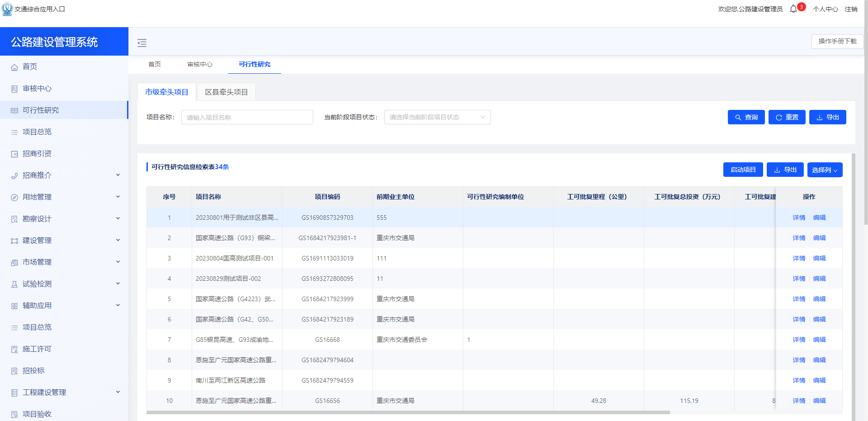
Task: Click the 试验检测 flask icon
Action: pos(14,284)
